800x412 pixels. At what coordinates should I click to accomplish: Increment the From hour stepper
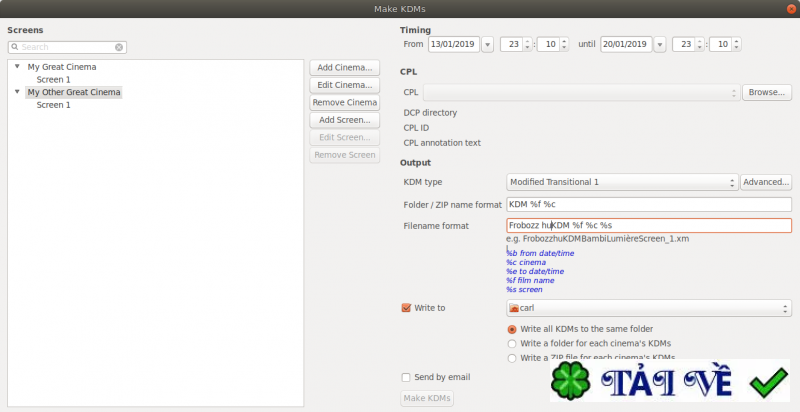528,41
